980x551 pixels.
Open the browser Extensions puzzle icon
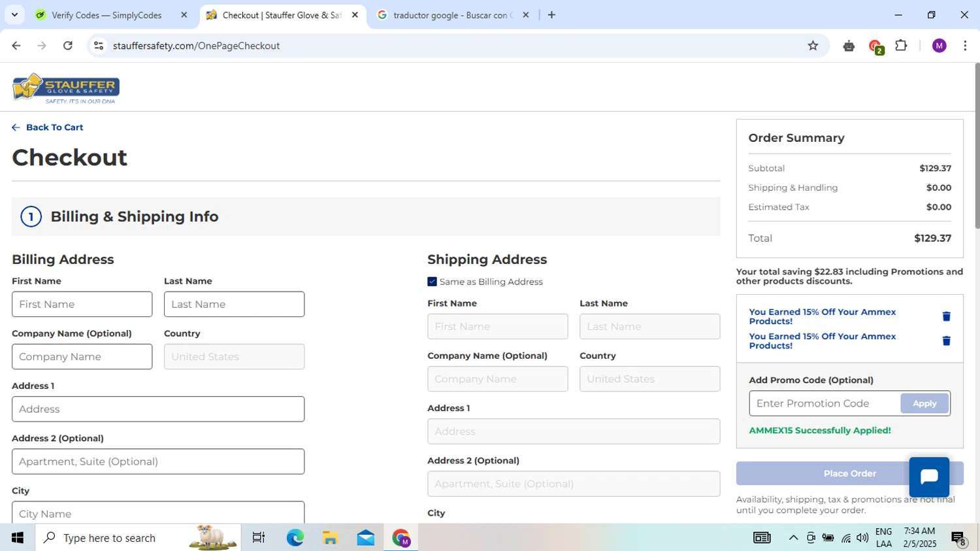pyautogui.click(x=901, y=46)
